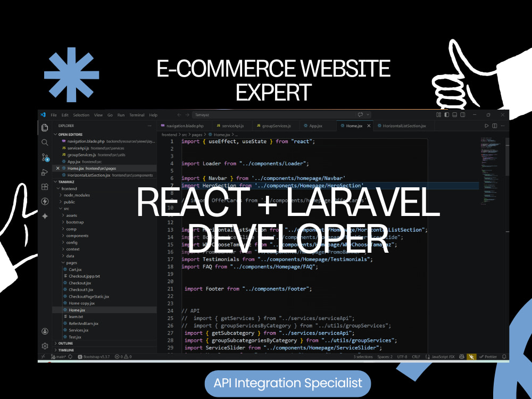Open the chat dropdown arrow in command center
The image size is (532, 399).
click(x=368, y=115)
